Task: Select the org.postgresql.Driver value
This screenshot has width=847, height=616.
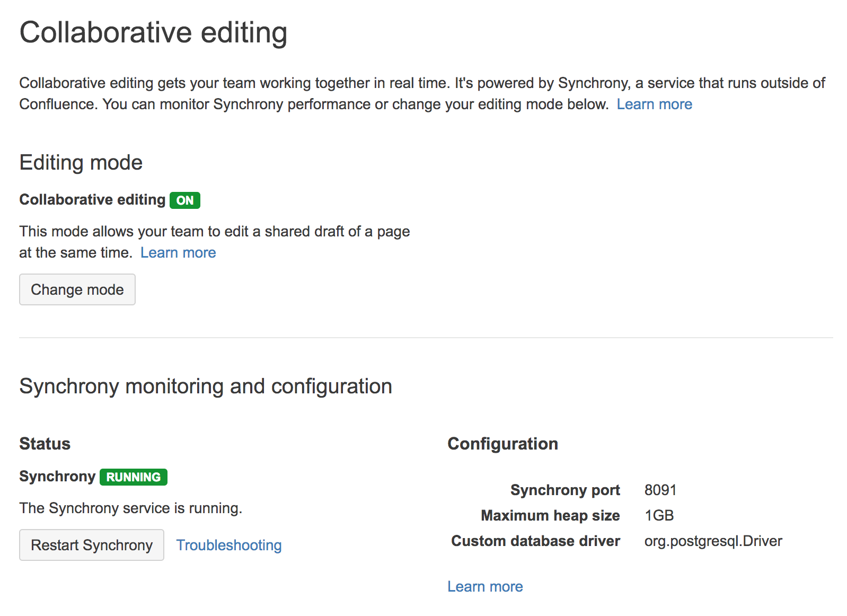Action: point(713,541)
